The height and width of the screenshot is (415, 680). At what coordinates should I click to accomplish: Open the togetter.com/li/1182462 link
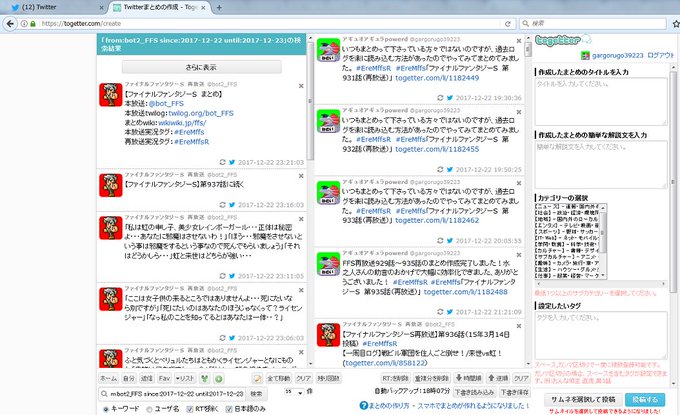coord(437,220)
